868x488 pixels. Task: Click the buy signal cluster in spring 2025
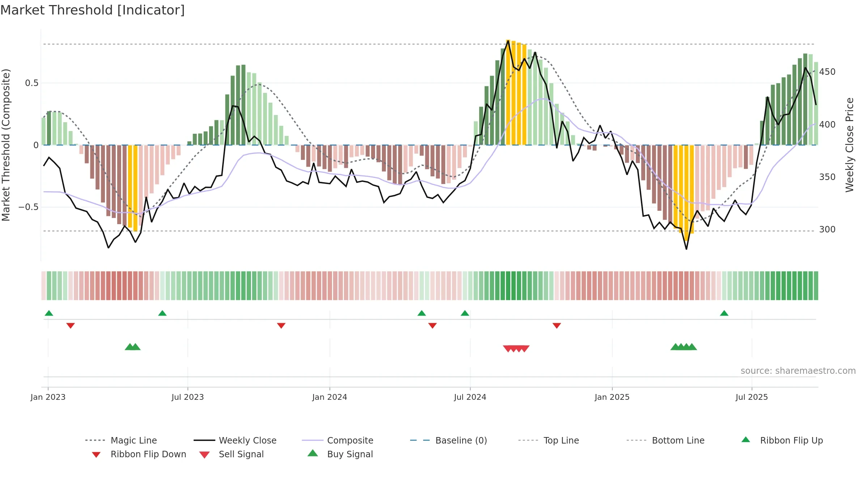click(x=684, y=347)
